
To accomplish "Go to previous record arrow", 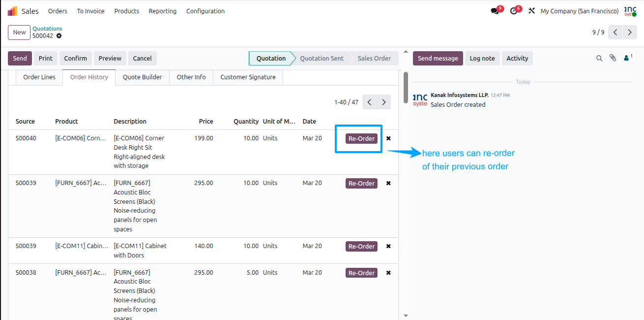I will (615, 32).
